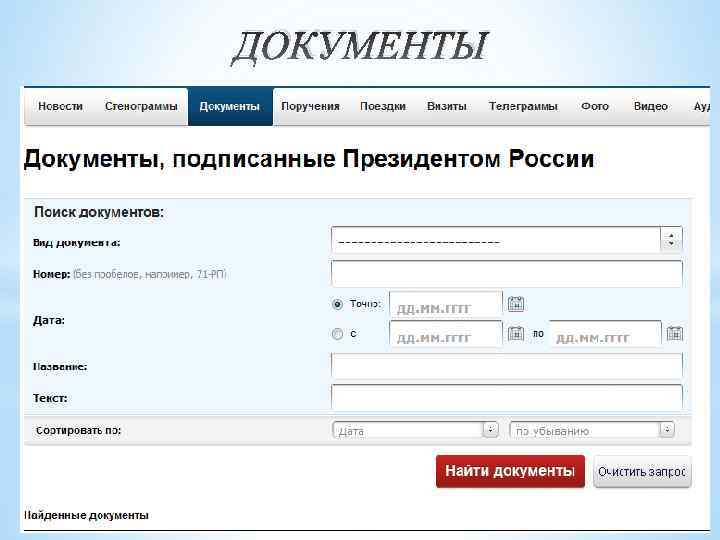Open the Новости tab
Viewport: 720px width, 540px height.
pos(61,107)
